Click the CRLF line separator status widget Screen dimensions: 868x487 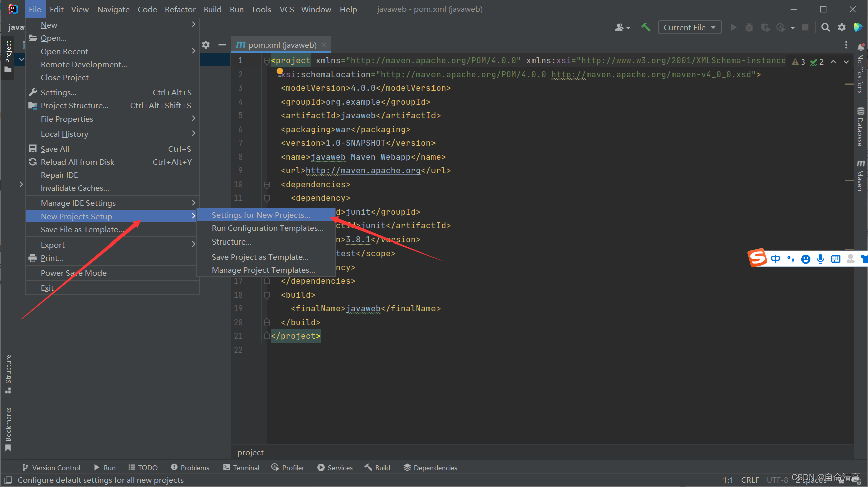750,480
